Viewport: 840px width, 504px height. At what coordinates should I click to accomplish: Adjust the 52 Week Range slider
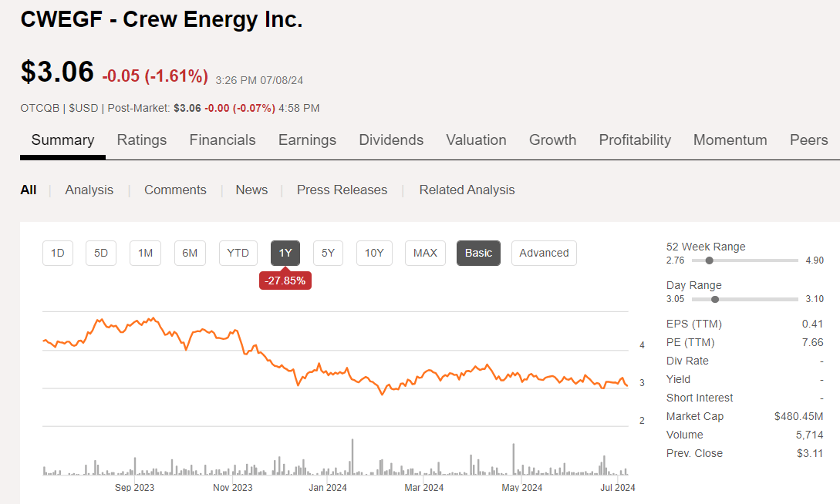pos(710,260)
